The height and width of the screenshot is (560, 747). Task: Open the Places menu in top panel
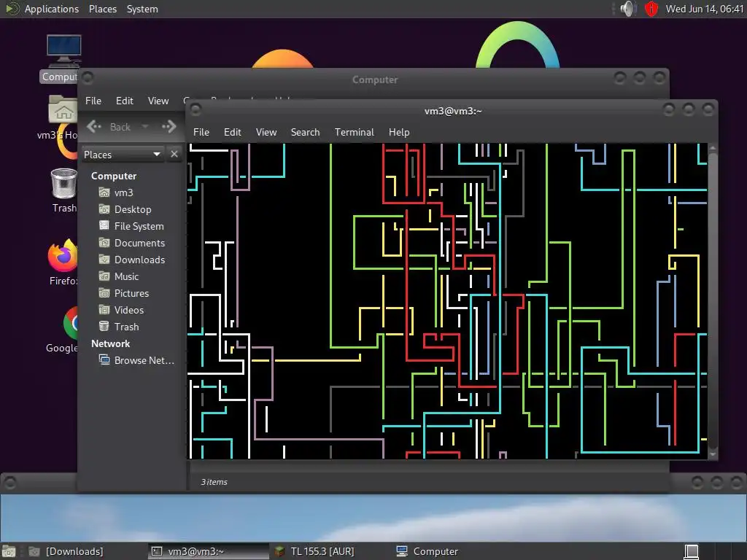103,9
